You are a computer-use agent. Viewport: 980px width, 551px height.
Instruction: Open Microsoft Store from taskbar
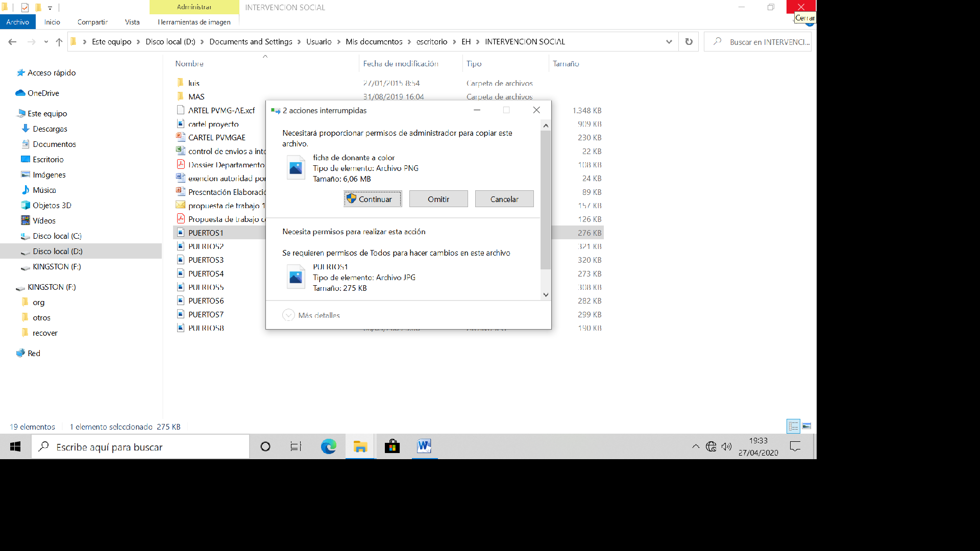[392, 447]
